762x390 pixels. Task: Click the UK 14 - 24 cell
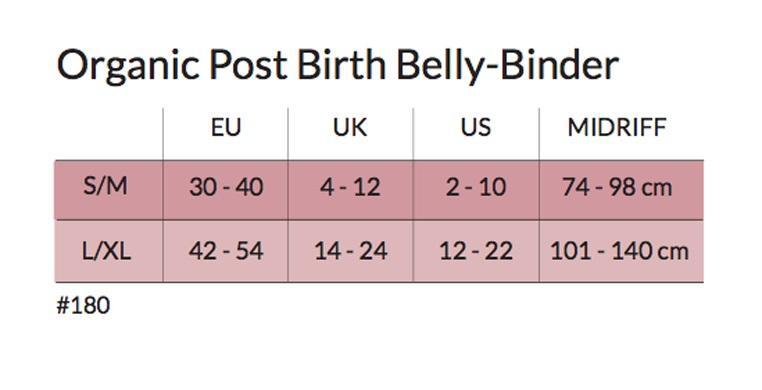tap(350, 251)
